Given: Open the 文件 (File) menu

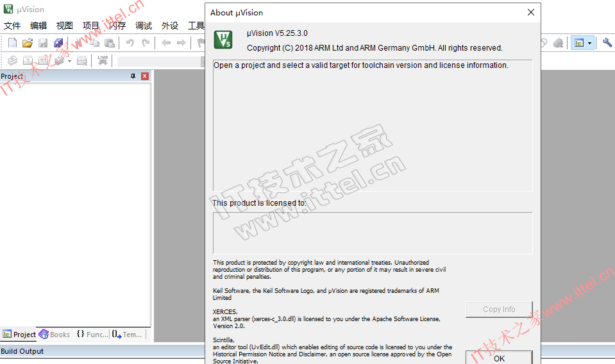Looking at the screenshot, I should pos(12,26).
